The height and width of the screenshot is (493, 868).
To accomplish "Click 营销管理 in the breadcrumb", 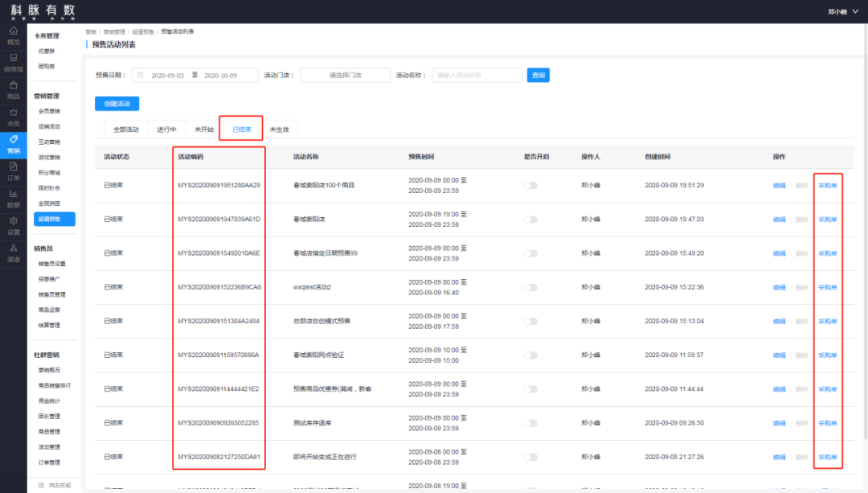I will [x=114, y=32].
